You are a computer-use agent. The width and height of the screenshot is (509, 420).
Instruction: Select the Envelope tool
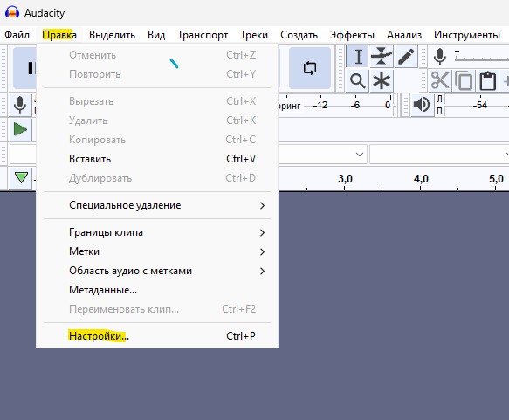[x=382, y=57]
